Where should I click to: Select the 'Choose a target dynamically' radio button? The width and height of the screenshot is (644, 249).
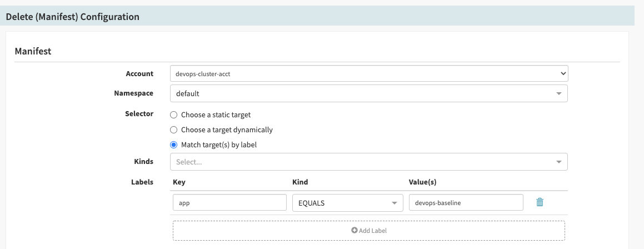pyautogui.click(x=174, y=130)
